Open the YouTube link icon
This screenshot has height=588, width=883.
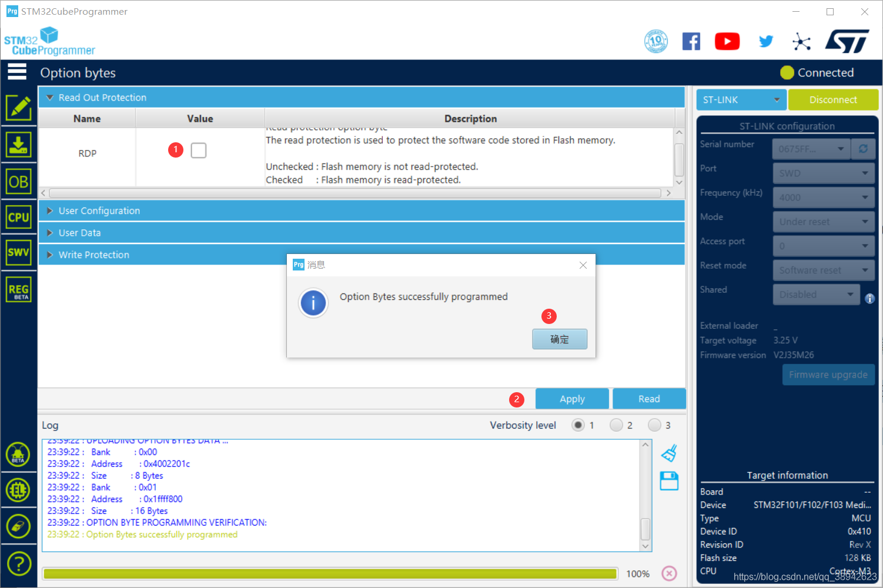tap(727, 41)
